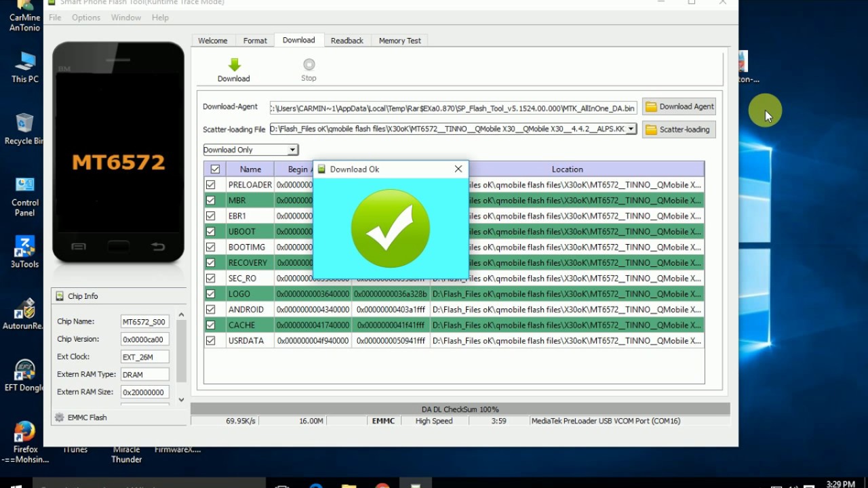Switch to the Readback tab
The height and width of the screenshot is (488, 868).
click(x=347, y=41)
